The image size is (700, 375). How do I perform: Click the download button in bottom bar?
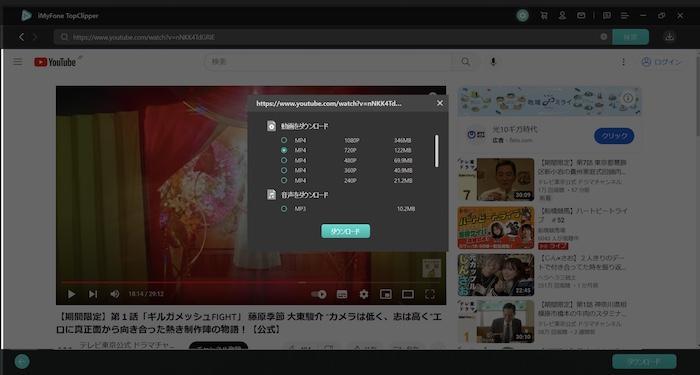click(x=644, y=362)
